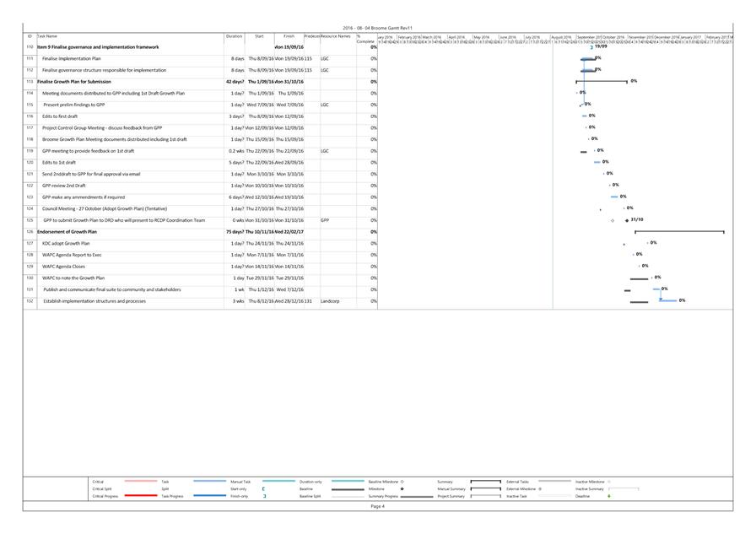Screen dimensions: 756x534
Task: Click the October 2016 timescale header
Action: pos(613,37)
